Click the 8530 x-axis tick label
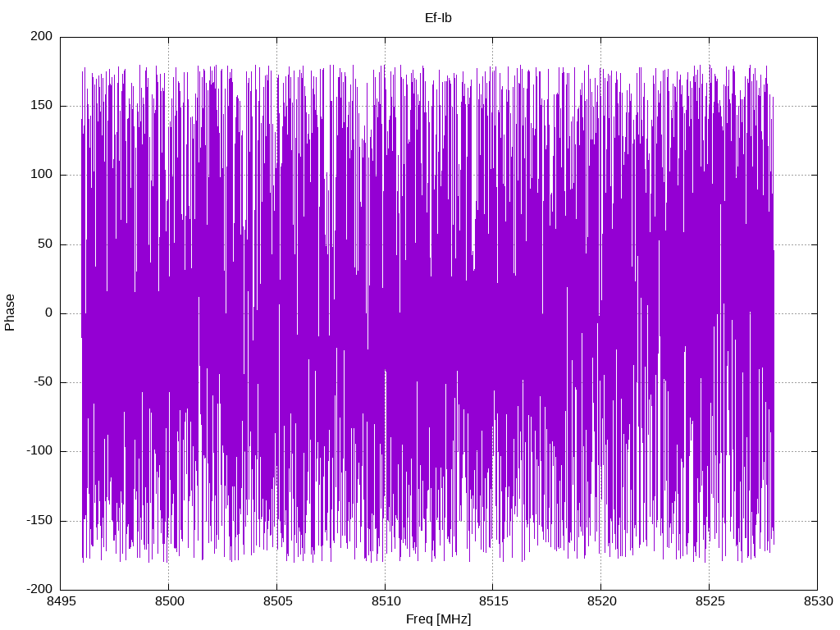Screen dimensions: 840x630 (818, 601)
